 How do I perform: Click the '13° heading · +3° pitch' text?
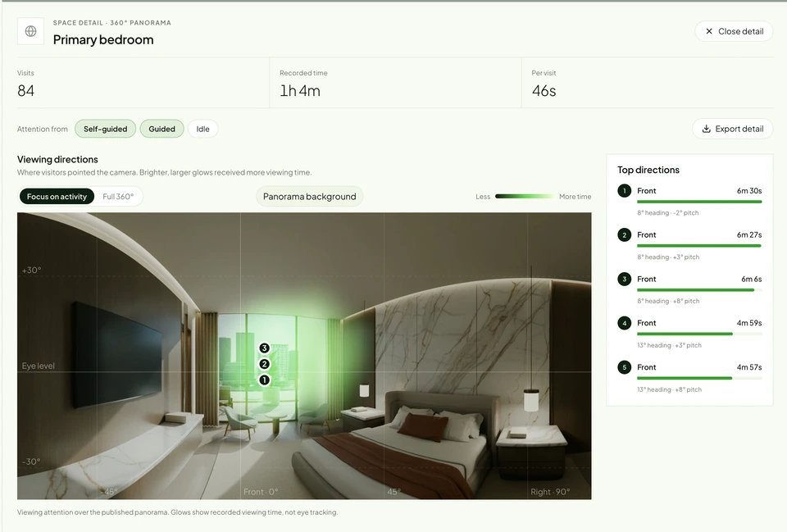[669, 345]
